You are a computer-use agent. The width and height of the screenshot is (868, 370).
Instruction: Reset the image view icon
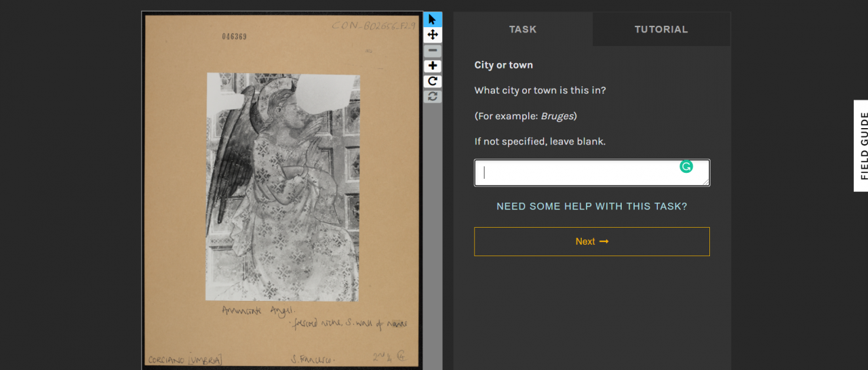pos(433,96)
